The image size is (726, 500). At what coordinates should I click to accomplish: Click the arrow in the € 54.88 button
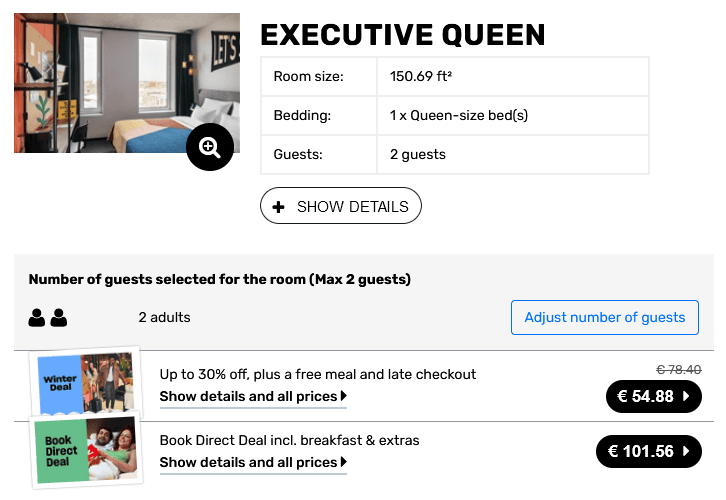(x=686, y=397)
